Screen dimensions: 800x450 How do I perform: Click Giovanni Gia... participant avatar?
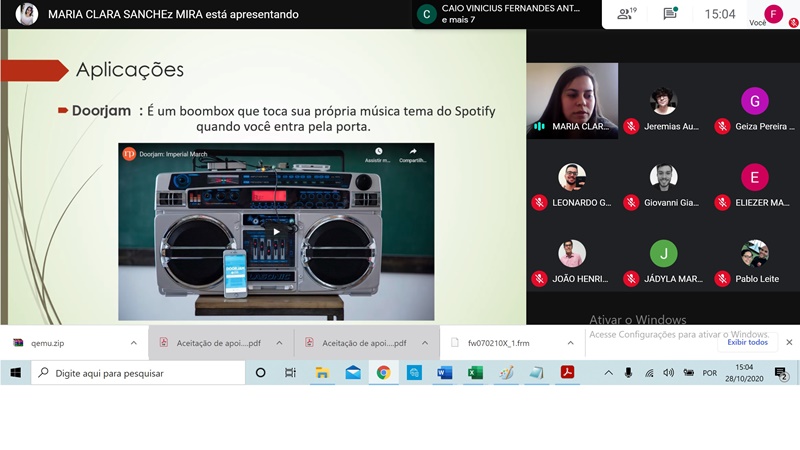pyautogui.click(x=663, y=177)
